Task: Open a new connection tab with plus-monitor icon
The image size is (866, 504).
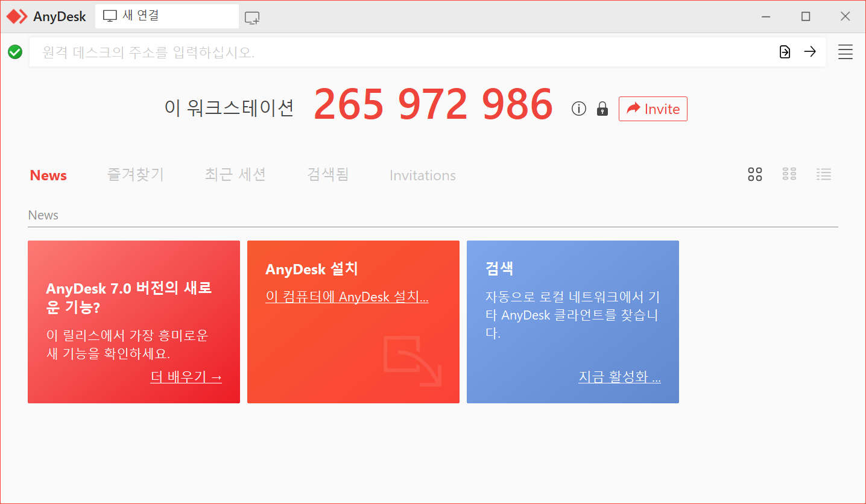Action: point(252,18)
